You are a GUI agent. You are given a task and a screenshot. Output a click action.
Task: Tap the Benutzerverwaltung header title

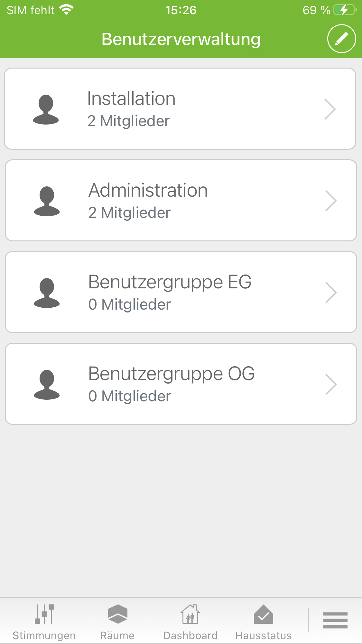click(181, 39)
